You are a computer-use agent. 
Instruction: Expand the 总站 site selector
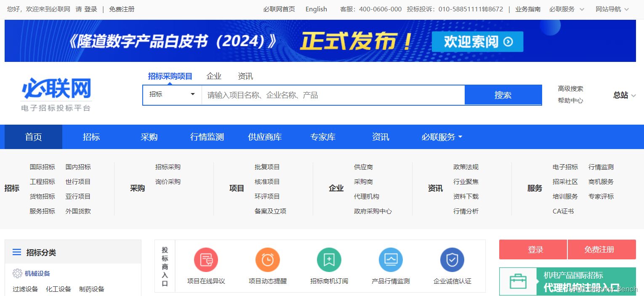coord(625,95)
